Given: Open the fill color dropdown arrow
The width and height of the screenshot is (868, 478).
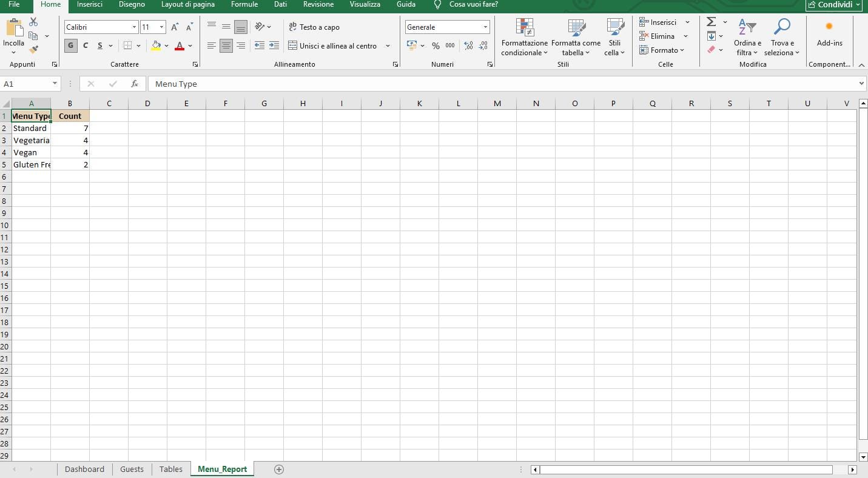Looking at the screenshot, I should 167,45.
